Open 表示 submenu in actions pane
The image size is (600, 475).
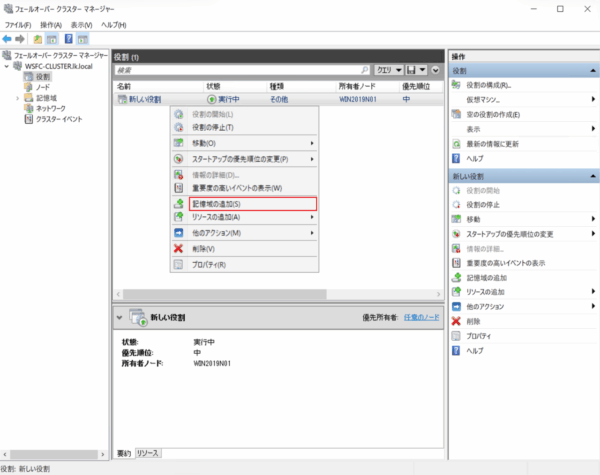click(x=523, y=129)
